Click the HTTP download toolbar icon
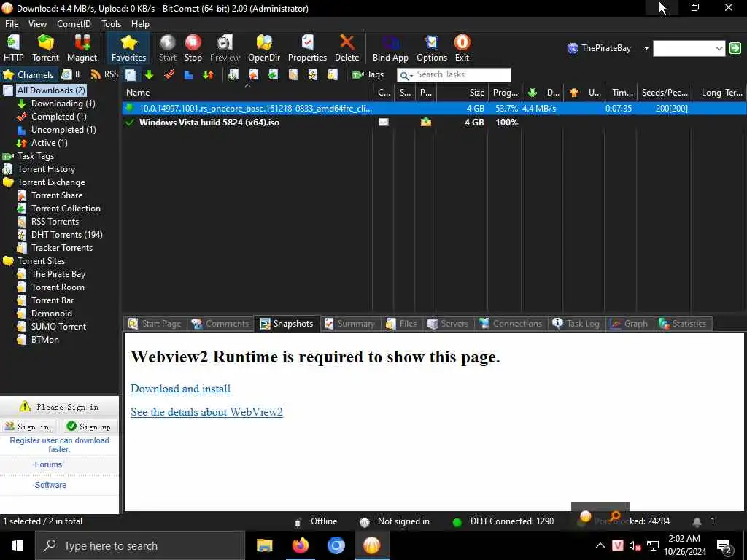Viewport: 747px width, 560px height. click(x=13, y=48)
